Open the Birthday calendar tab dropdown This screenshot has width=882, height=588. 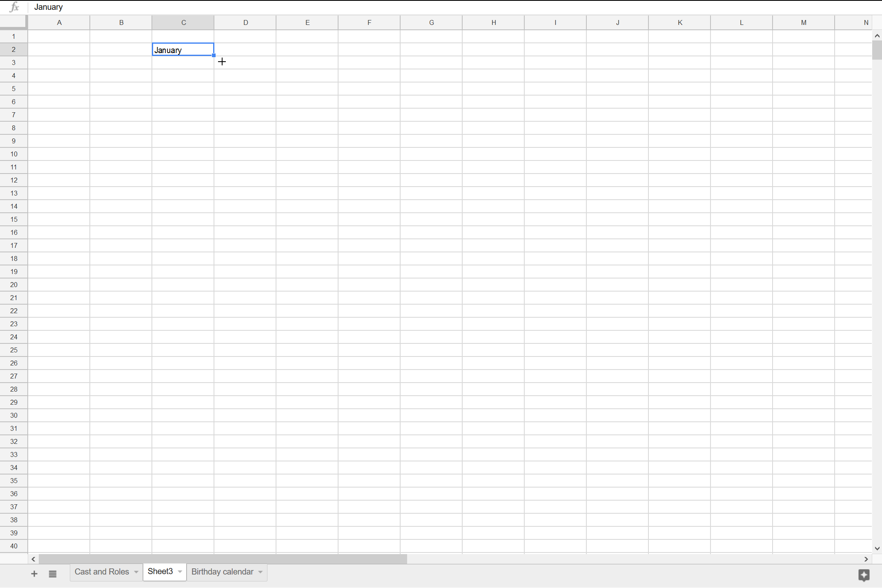pos(260,572)
